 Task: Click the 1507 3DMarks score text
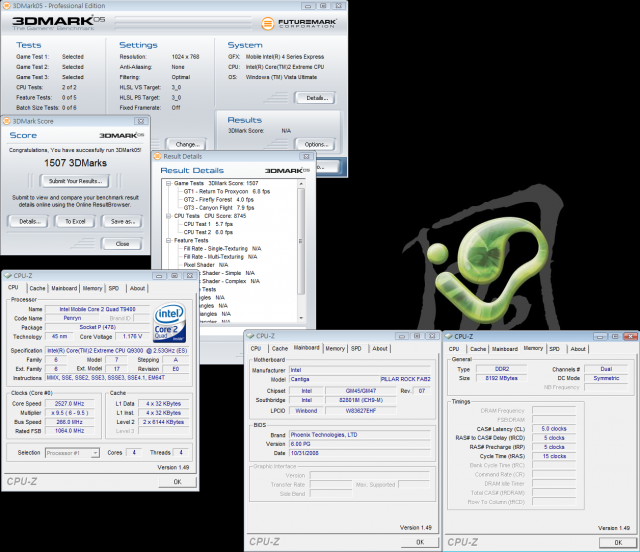[x=76, y=163]
